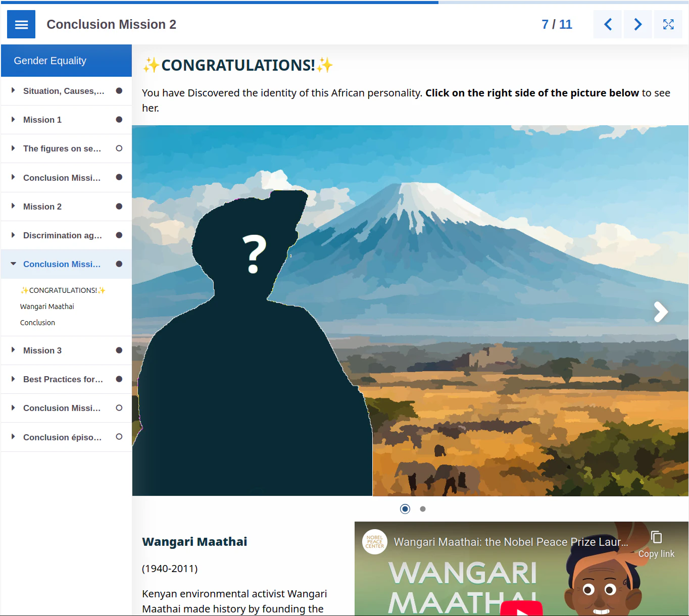Go to the next page arrow
Screen dimensions: 689x616
click(x=637, y=24)
